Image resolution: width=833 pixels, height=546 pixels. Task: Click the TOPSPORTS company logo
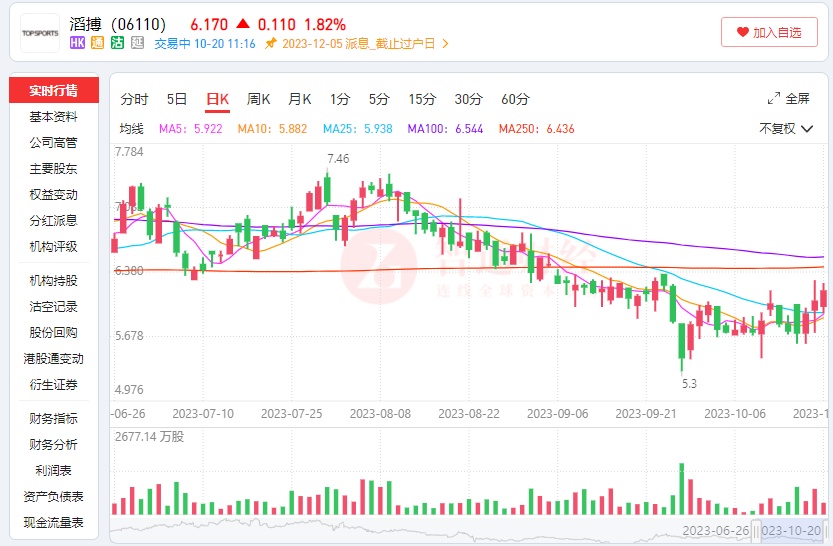pyautogui.click(x=41, y=32)
